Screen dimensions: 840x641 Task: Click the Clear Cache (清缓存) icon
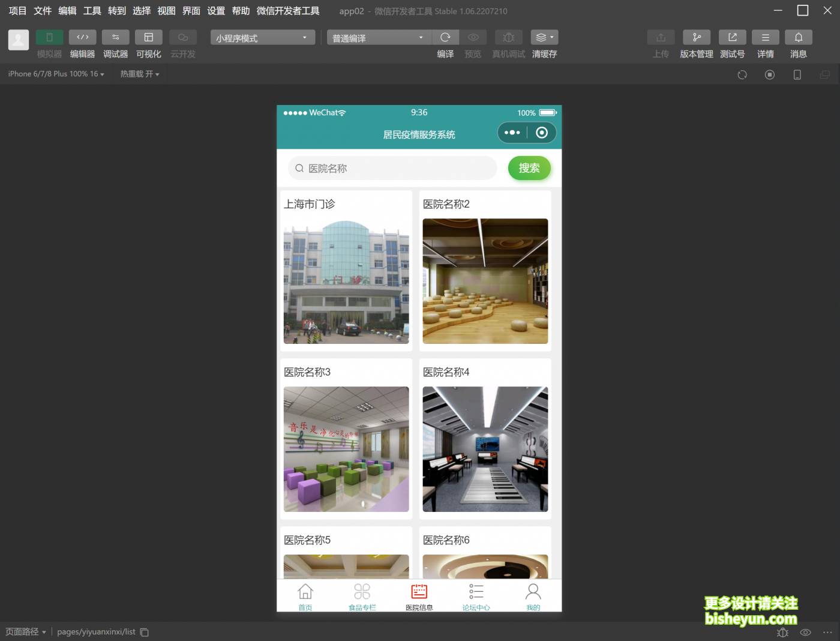coord(544,37)
